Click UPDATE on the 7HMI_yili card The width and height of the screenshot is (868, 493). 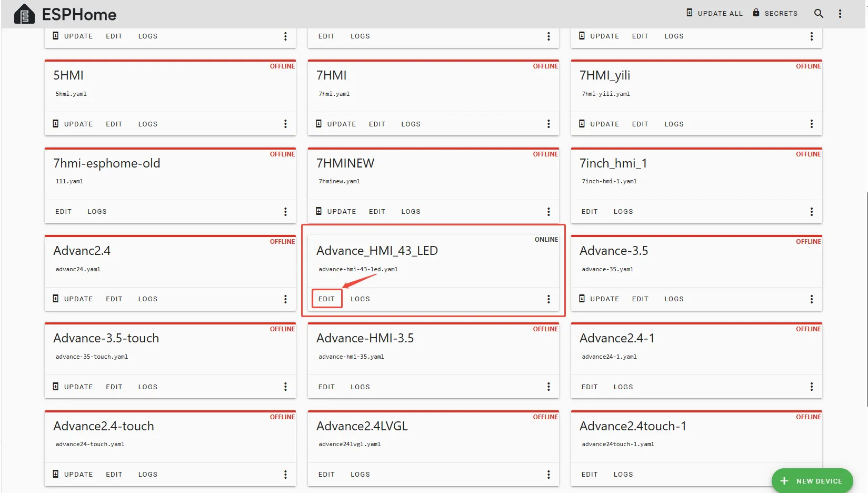(x=599, y=124)
